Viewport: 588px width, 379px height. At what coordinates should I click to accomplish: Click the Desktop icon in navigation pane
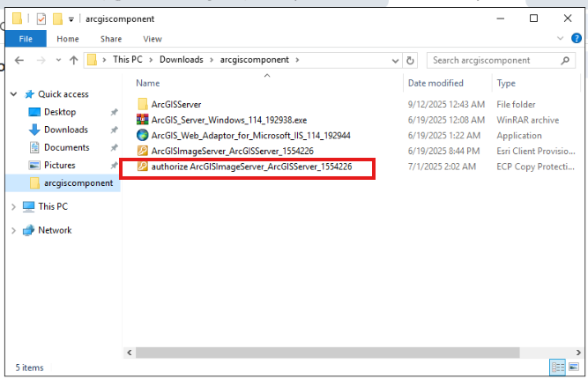tap(34, 112)
